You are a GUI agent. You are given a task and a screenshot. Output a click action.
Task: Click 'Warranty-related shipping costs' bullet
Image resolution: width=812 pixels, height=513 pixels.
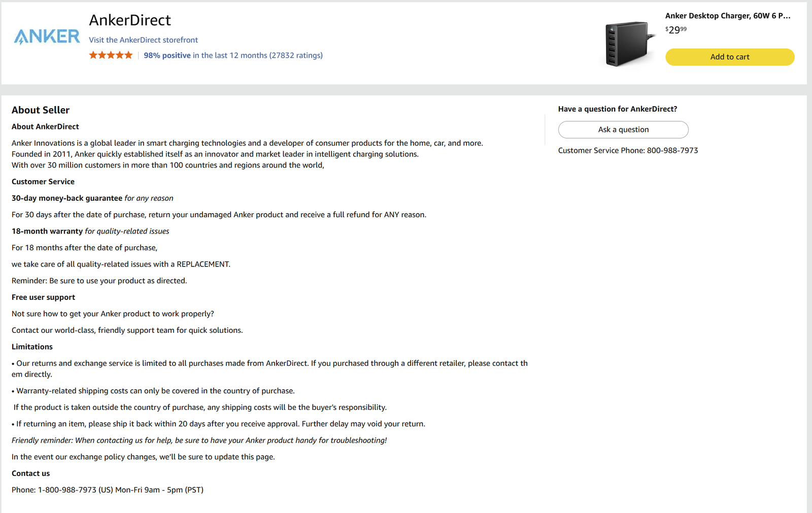click(153, 391)
